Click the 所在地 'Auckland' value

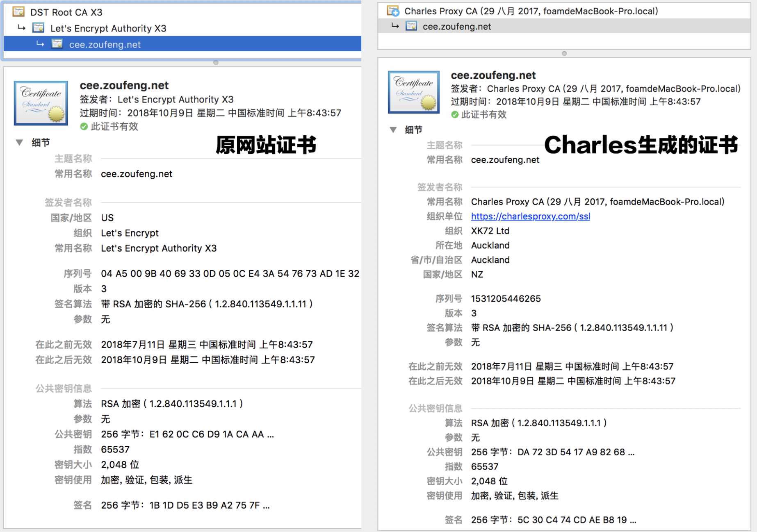(490, 246)
